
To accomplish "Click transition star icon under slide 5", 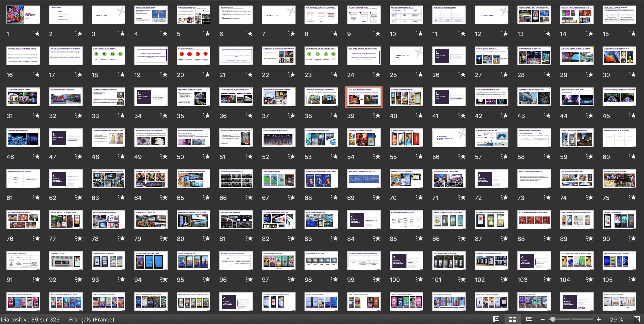I will pyautogui.click(x=206, y=34).
